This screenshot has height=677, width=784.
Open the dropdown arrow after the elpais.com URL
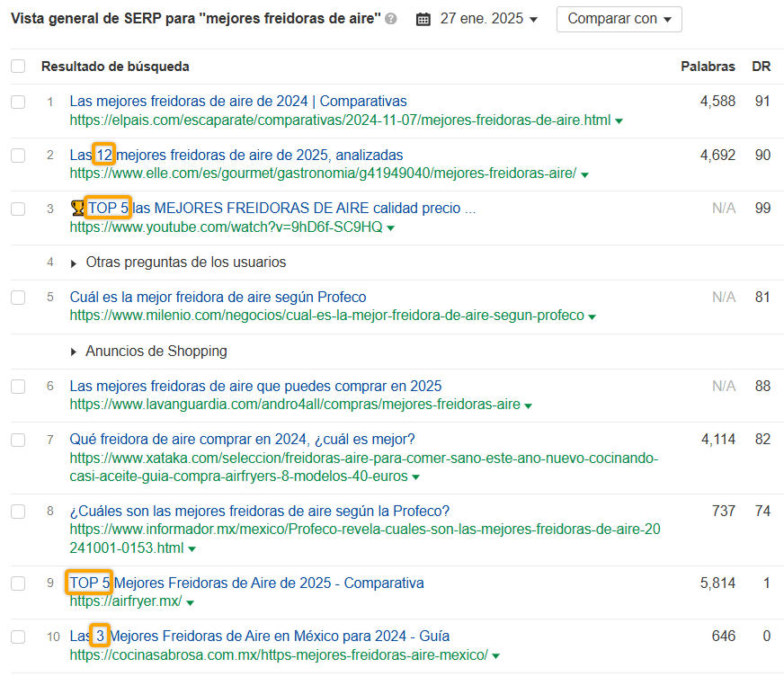coord(619,120)
